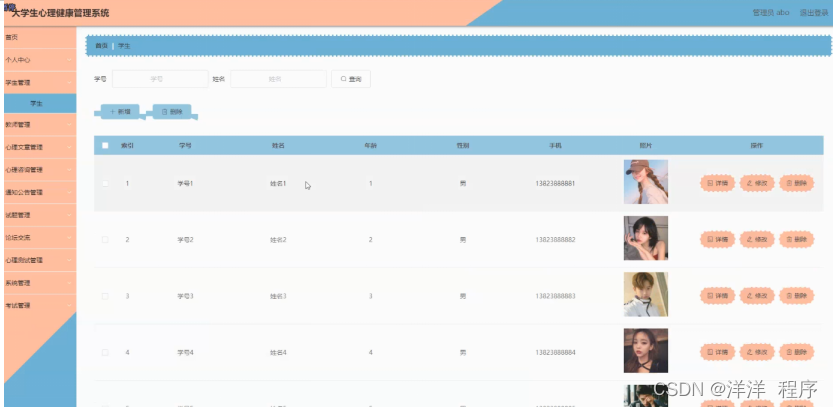This screenshot has height=408, width=833.
Task: Click the 性别 column header
Action: pos(463,146)
